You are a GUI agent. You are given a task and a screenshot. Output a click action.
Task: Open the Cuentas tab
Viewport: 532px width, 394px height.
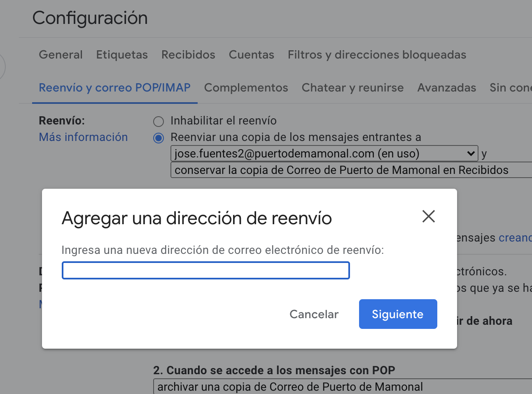pyautogui.click(x=252, y=54)
